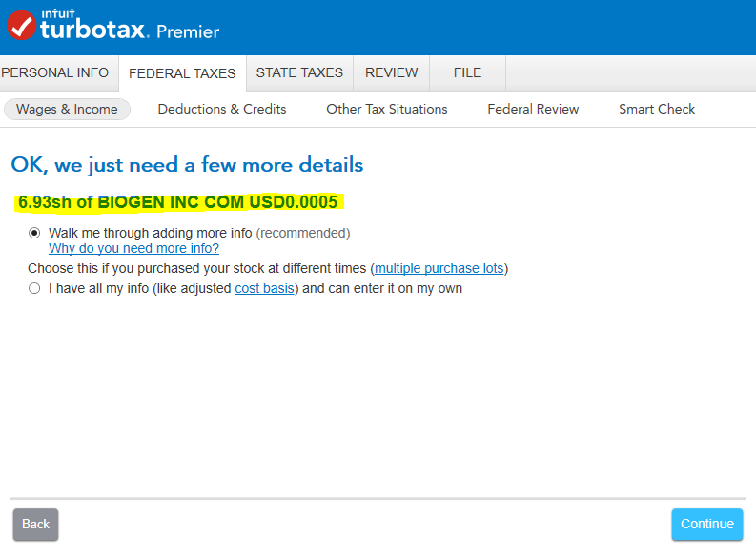Select the FILE tab

point(467,72)
